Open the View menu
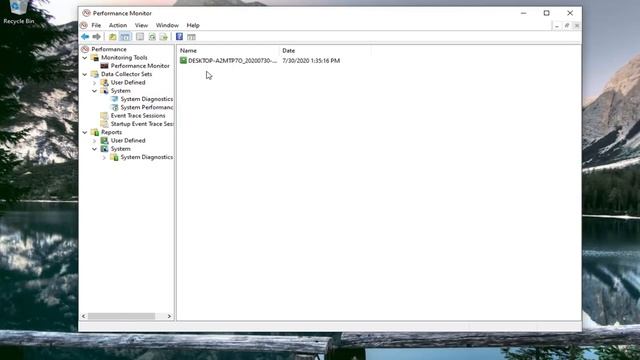This screenshot has width=640, height=360. 141,25
